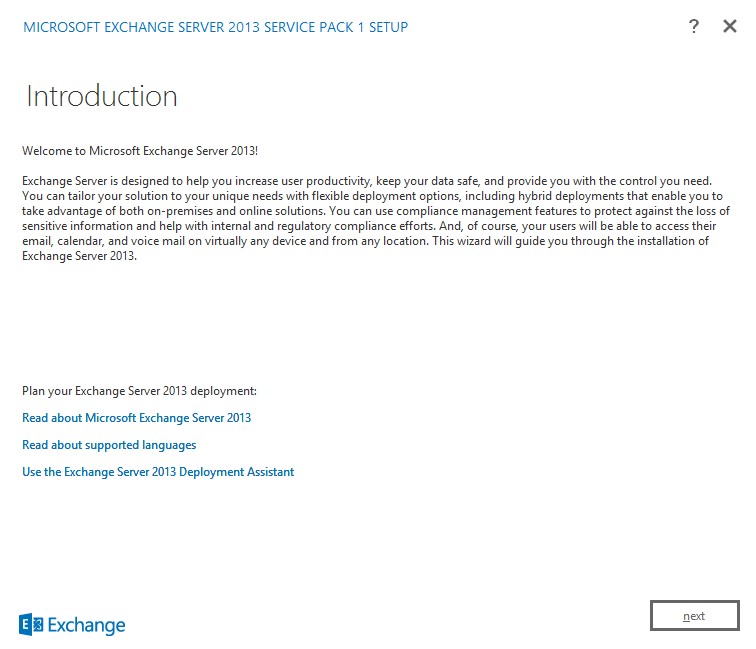Open setup help with the question mark icon
The width and height of the screenshot is (756, 649).
[x=694, y=27]
